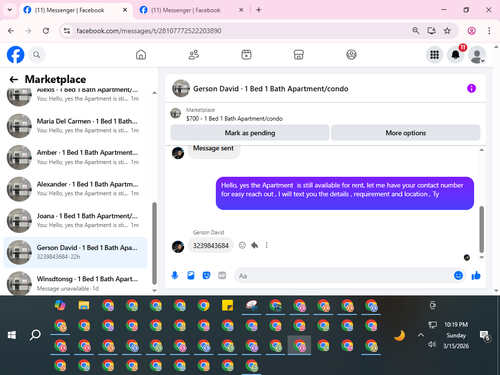This screenshot has height=375, width=500.
Task: Close the second Messenger tab
Action: point(241,10)
